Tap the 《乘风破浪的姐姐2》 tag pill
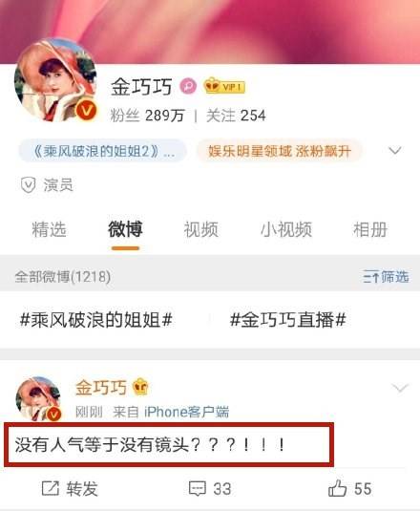Screen dimensions: 420x511 pyautogui.click(x=103, y=151)
